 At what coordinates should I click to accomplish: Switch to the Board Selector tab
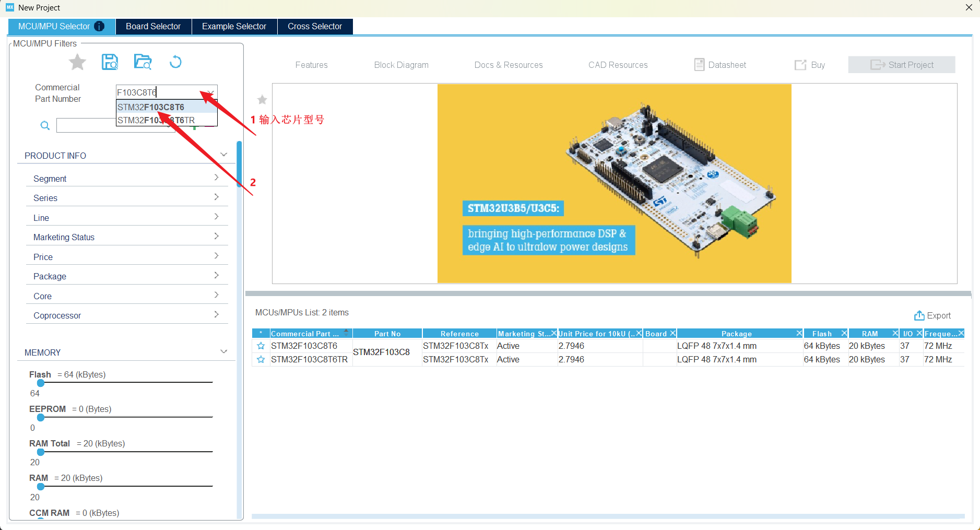[x=153, y=26]
